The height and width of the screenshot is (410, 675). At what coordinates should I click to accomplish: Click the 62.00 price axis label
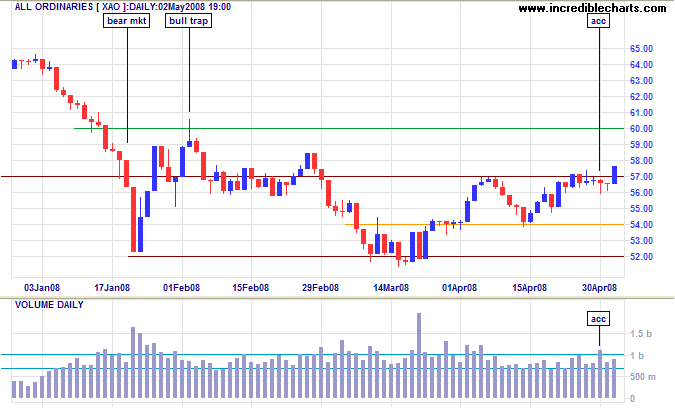coord(641,97)
